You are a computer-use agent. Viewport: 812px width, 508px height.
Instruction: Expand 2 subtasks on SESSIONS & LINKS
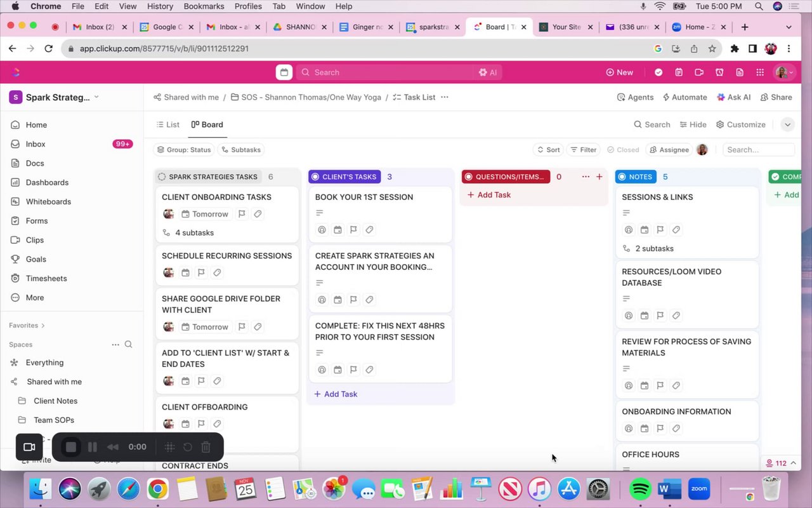[648, 249]
